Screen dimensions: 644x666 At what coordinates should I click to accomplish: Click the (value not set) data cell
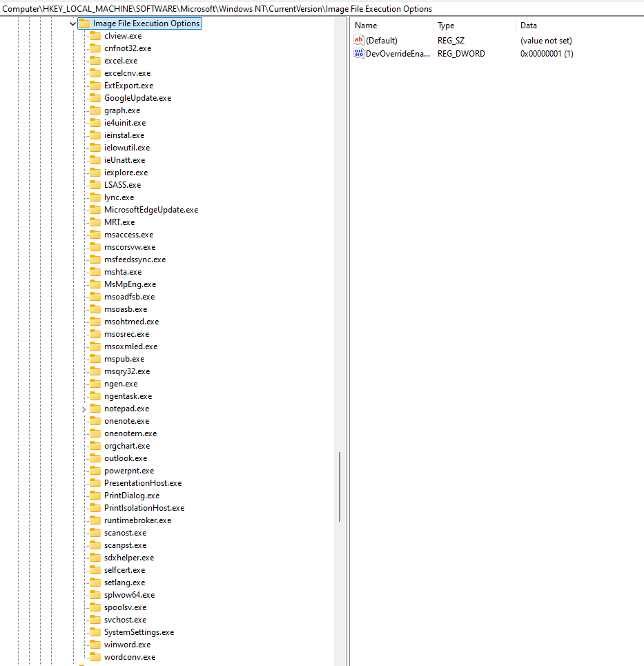[x=546, y=41]
